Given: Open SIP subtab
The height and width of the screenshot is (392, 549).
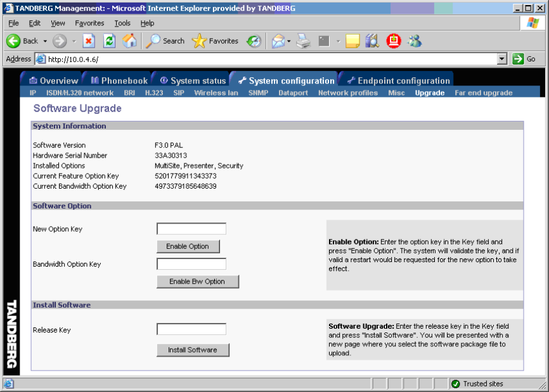Looking at the screenshot, I should 179,92.
